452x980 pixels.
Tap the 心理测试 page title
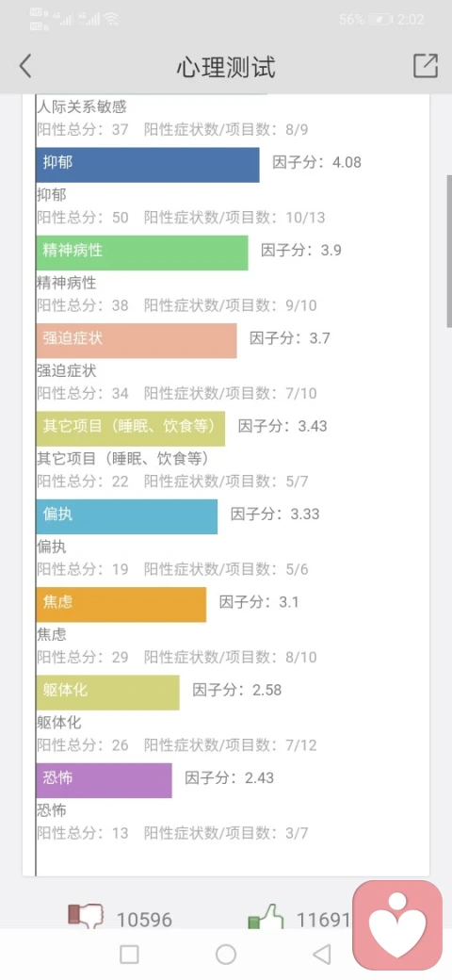tap(226, 66)
